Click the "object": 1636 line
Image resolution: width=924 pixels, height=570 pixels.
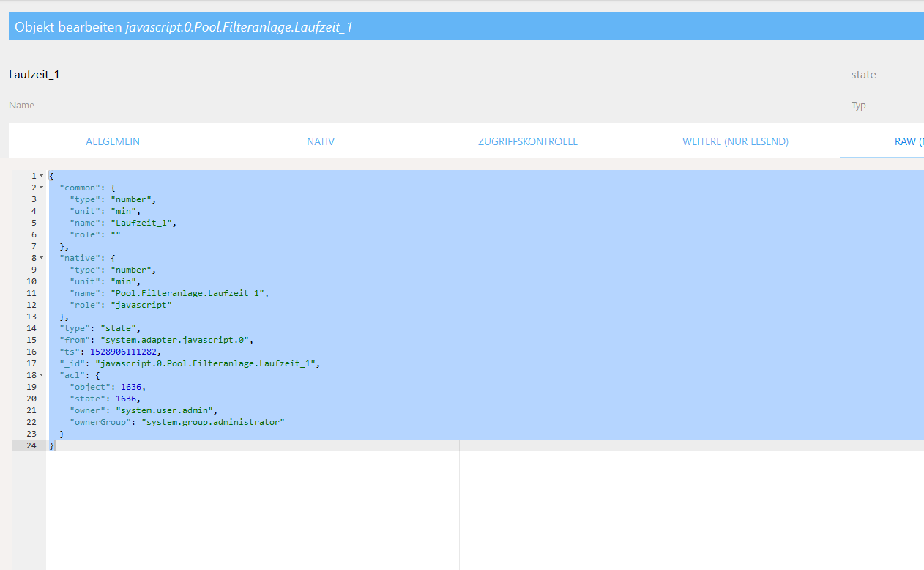pyautogui.click(x=108, y=387)
